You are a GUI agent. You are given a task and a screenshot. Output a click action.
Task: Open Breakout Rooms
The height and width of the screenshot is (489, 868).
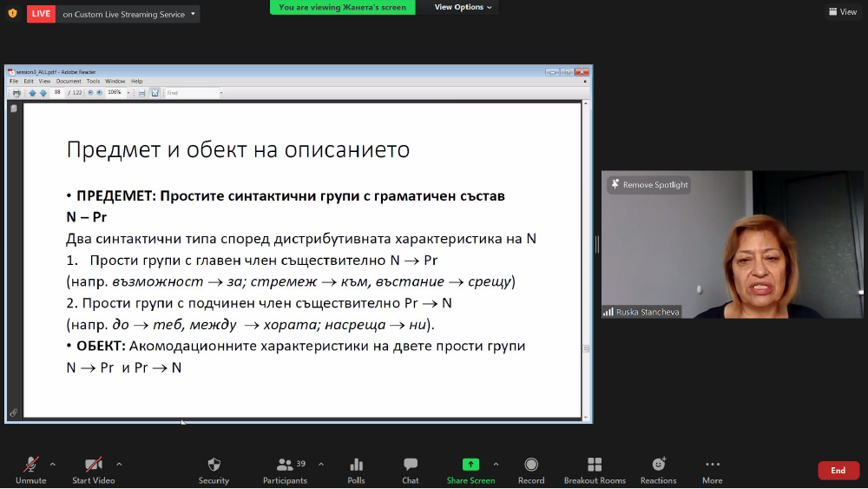[595, 465]
